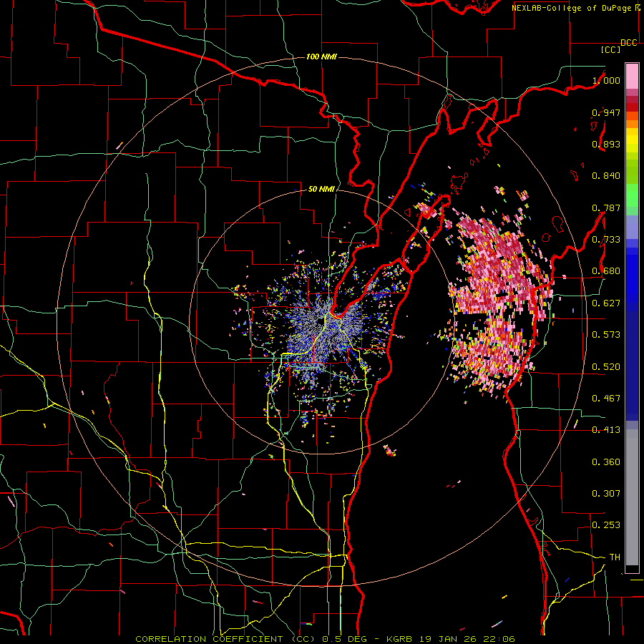Image resolution: width=644 pixels, height=644 pixels.
Task: Click the DCC product label
Action: point(628,43)
